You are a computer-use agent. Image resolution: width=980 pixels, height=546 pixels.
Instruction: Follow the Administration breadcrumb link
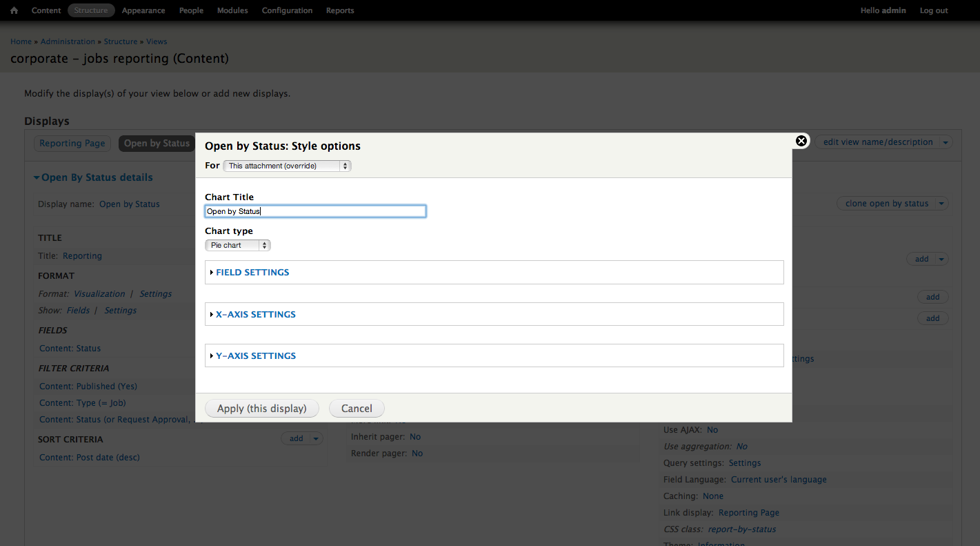click(68, 41)
